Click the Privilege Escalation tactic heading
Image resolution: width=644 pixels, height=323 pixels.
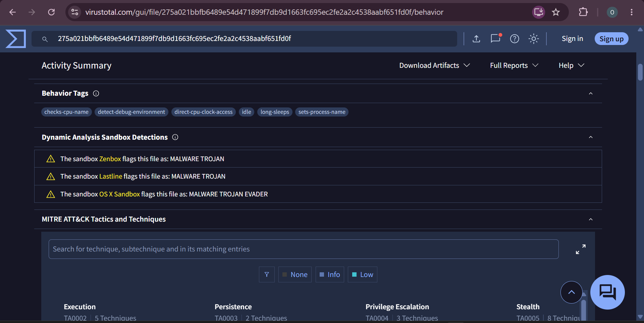[397, 307]
